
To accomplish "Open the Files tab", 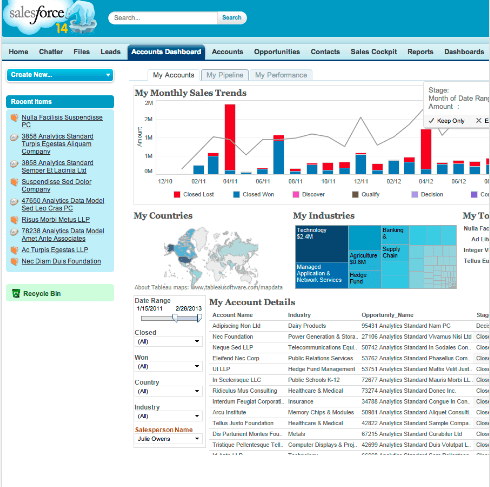I will tap(81, 52).
